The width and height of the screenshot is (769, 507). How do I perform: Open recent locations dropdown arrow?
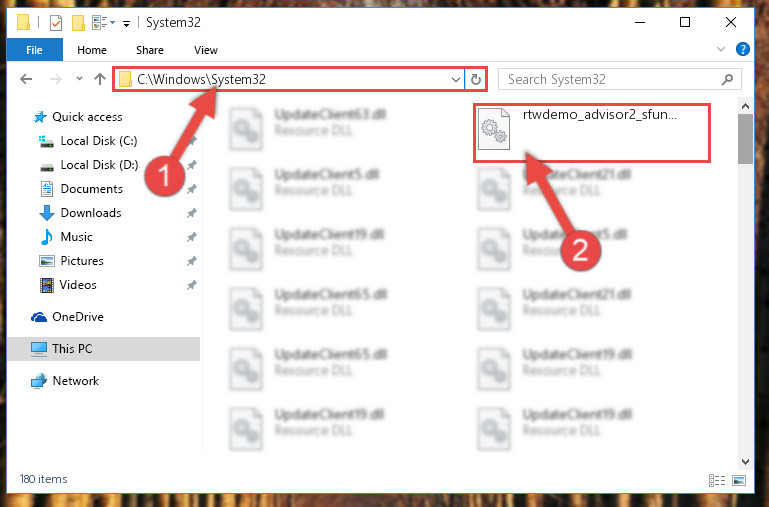(79, 78)
